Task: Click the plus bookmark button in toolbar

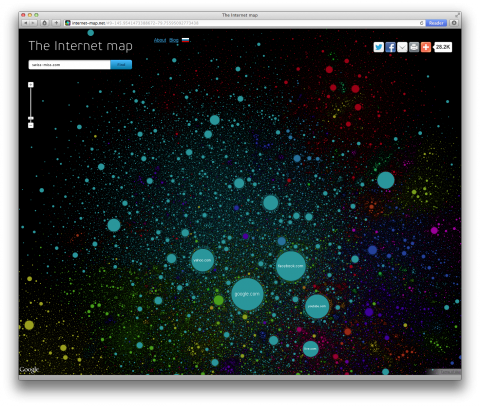Action: click(x=56, y=23)
